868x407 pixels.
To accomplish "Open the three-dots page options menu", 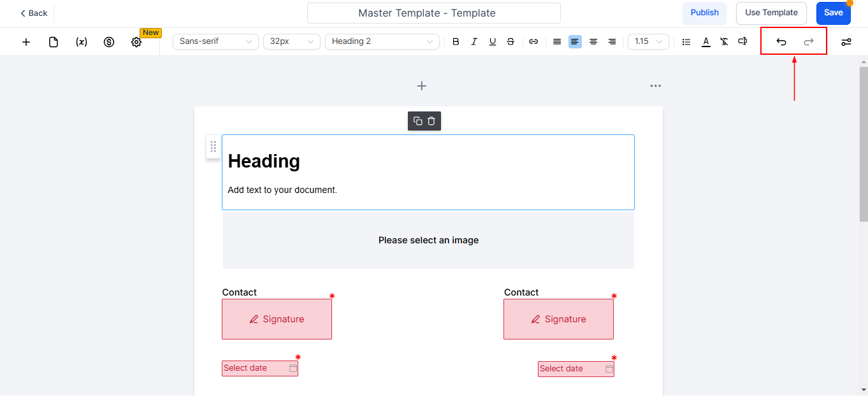I will 655,86.
